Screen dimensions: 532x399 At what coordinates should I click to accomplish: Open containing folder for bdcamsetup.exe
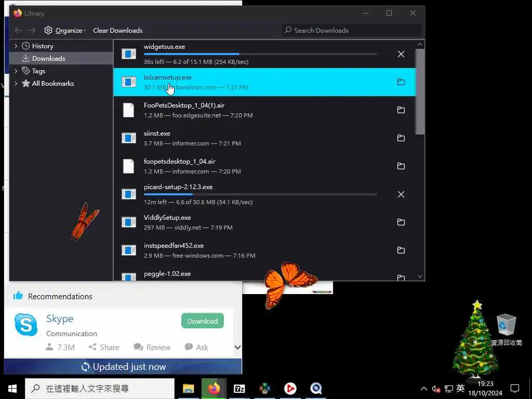click(401, 82)
